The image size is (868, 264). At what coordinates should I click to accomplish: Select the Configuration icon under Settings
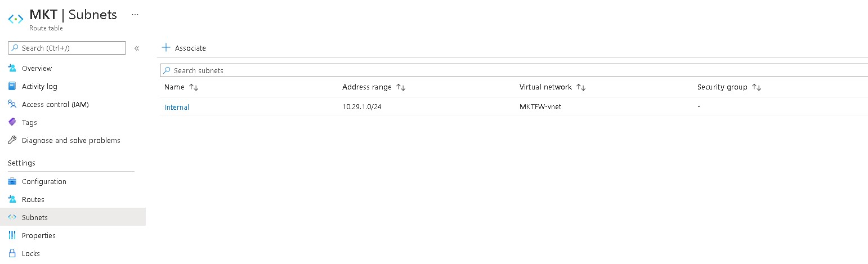tap(12, 181)
